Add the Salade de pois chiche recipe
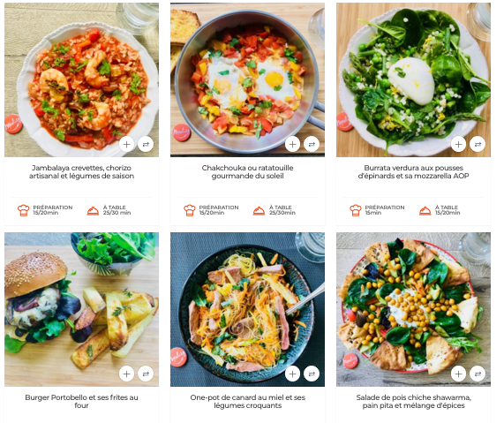The width and height of the screenshot is (504, 423). click(x=458, y=374)
